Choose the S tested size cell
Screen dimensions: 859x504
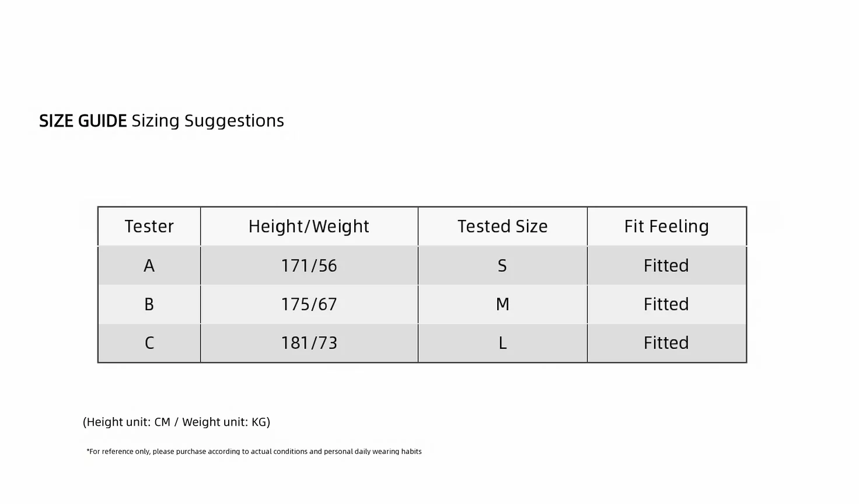coord(502,266)
